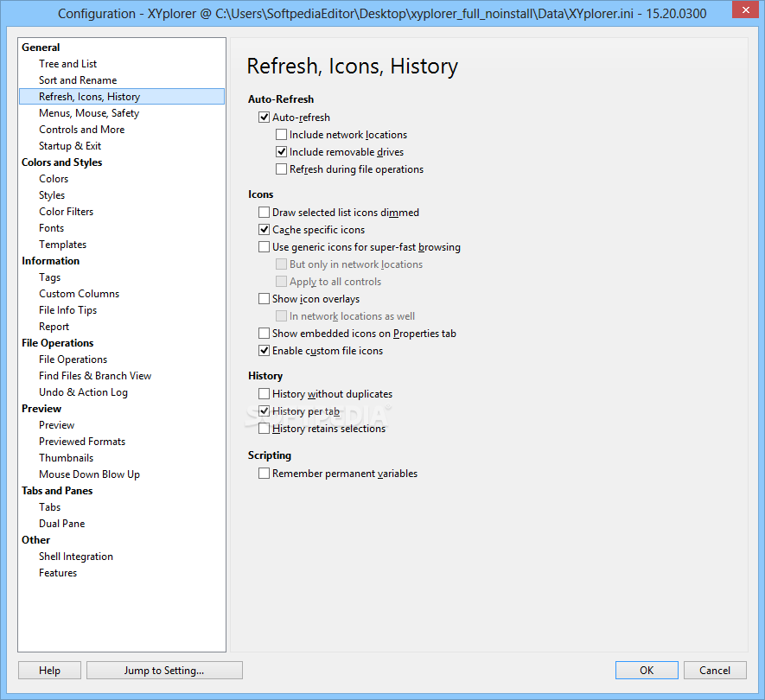Close the Configuration window

tap(745, 10)
